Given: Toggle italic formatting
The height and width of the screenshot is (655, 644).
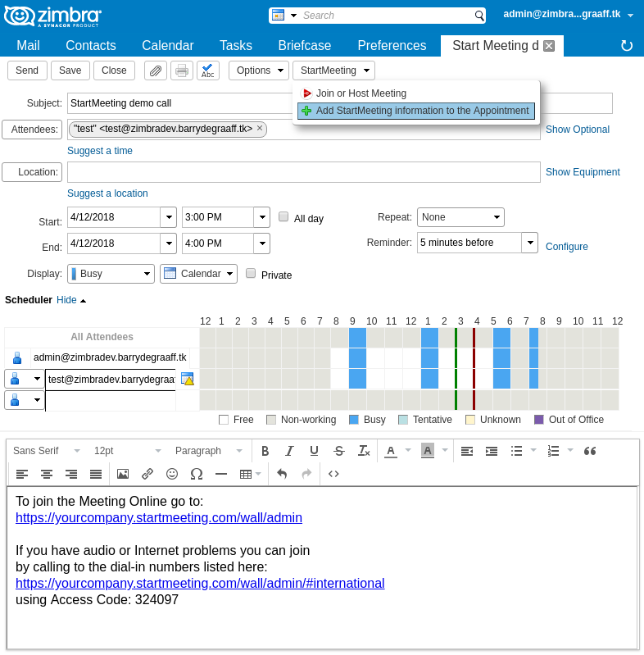Looking at the screenshot, I should 289,451.
